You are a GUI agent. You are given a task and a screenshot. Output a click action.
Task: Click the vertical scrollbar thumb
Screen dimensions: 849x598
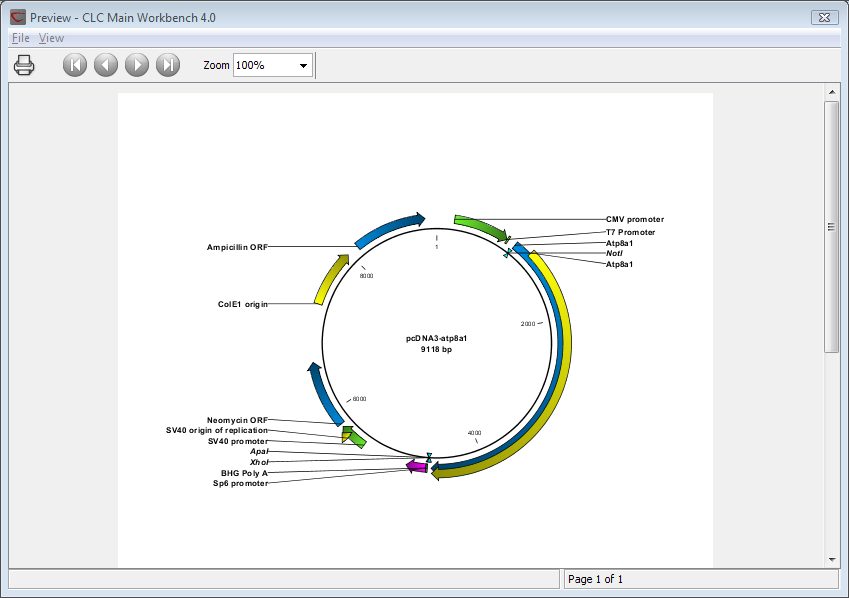[831, 226]
